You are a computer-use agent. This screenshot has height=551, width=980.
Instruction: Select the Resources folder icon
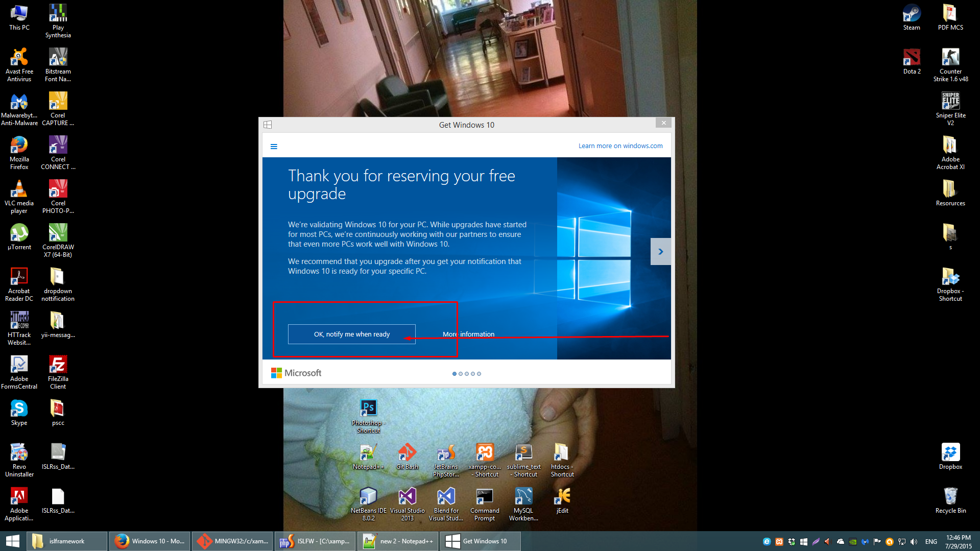[x=950, y=193]
